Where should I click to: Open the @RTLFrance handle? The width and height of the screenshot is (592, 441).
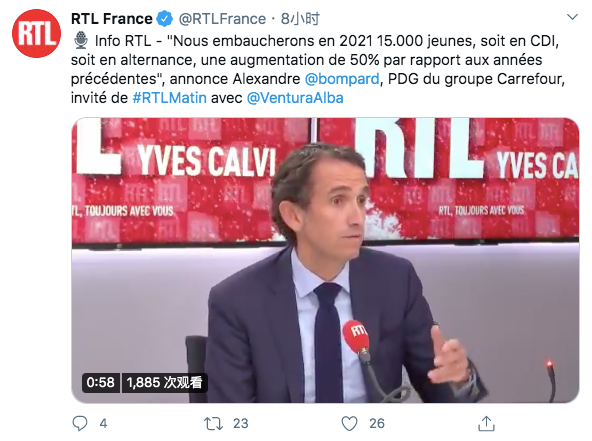222,19
